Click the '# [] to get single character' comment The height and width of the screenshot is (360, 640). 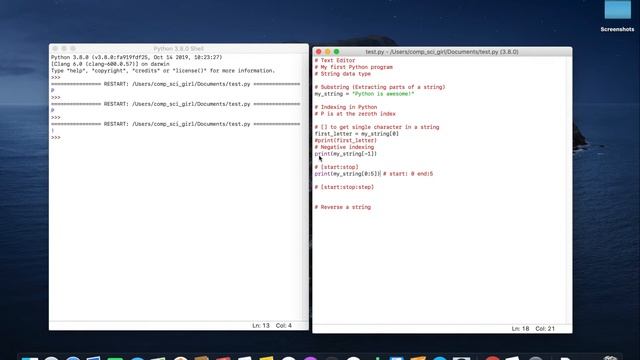377,127
